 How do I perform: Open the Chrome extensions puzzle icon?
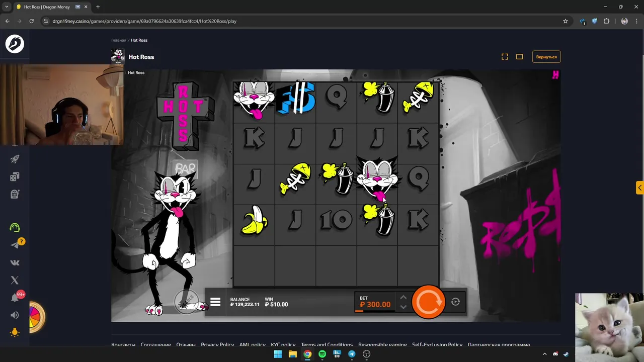pyautogui.click(x=606, y=21)
